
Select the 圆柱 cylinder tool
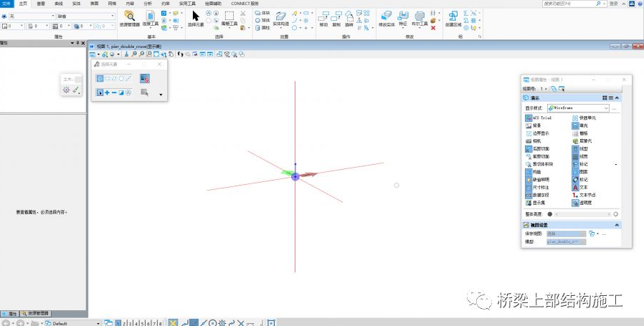262,27
